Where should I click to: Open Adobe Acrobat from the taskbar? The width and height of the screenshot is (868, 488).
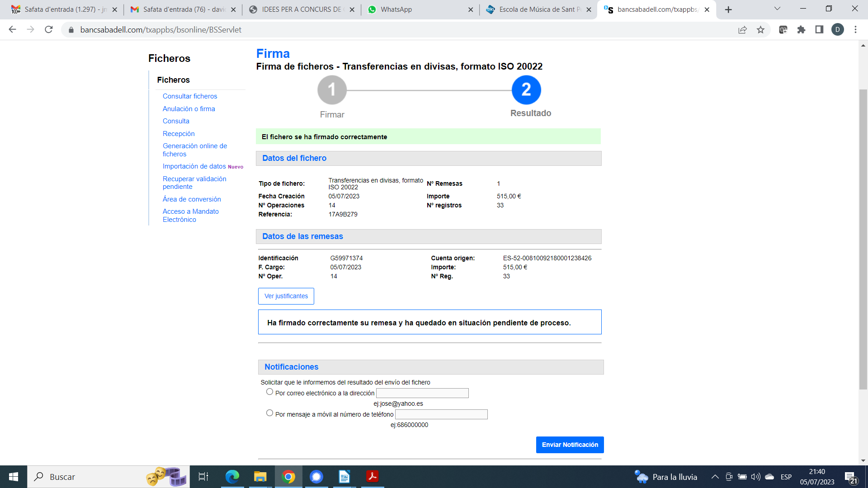click(373, 477)
